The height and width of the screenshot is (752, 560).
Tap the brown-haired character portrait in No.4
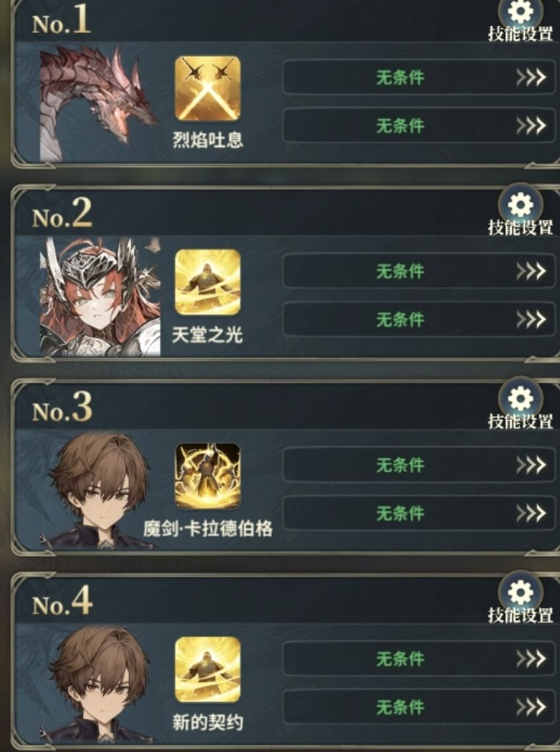(x=100, y=684)
